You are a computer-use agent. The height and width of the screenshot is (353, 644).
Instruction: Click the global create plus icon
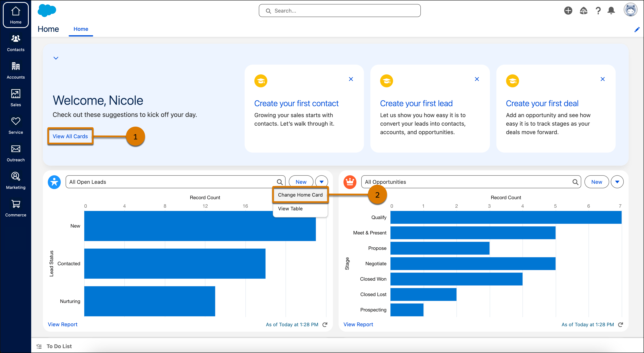568,11
